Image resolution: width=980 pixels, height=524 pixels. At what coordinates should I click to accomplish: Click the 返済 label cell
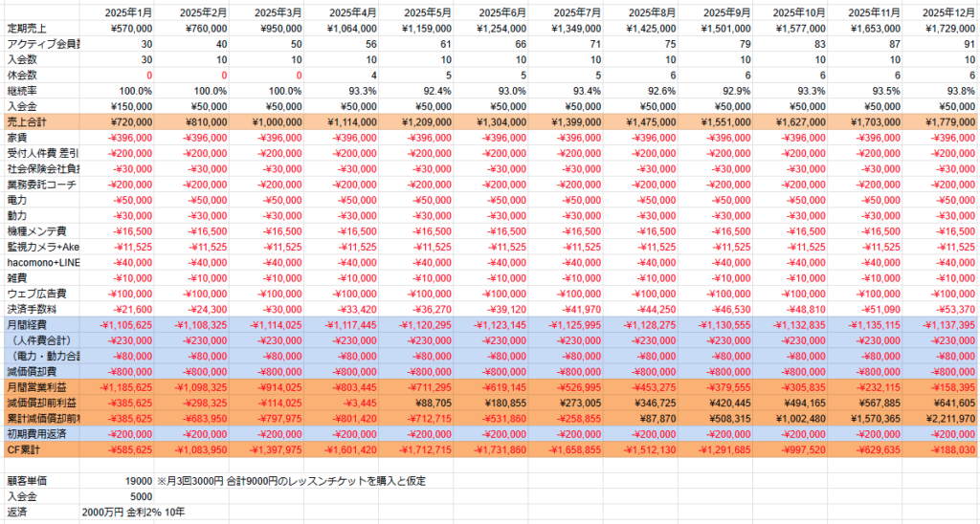[40, 513]
